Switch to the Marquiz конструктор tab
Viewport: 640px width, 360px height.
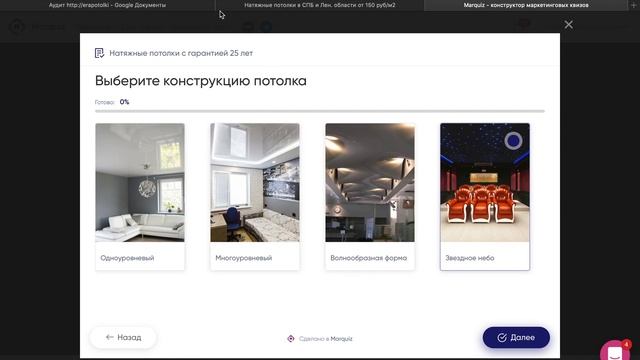tap(526, 5)
